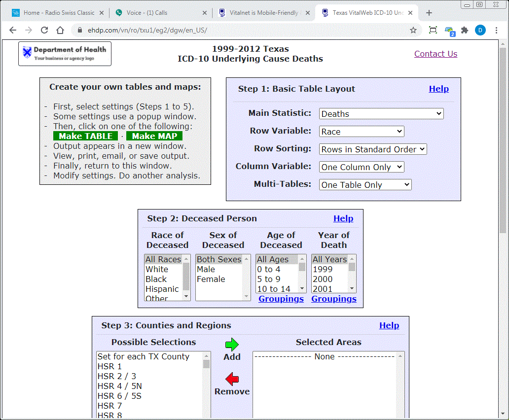Image resolution: width=509 pixels, height=420 pixels.
Task: Click the Department of Health logo
Action: [x=65, y=53]
